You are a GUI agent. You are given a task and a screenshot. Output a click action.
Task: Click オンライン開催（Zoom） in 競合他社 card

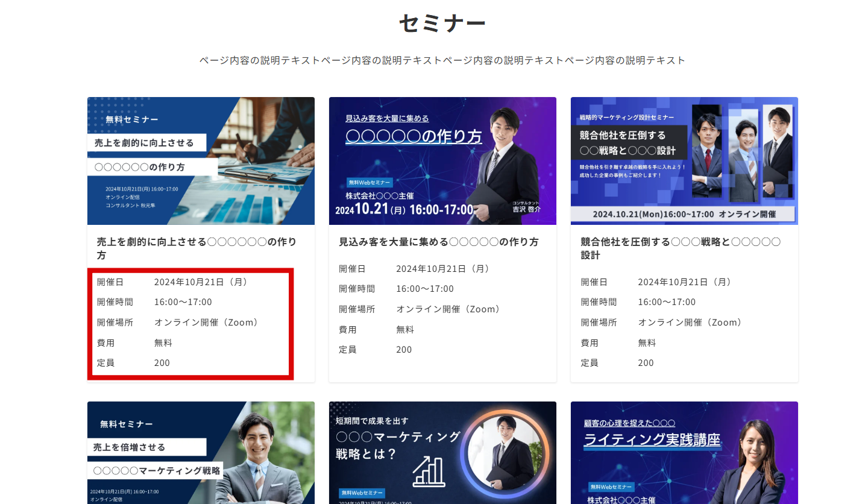pyautogui.click(x=690, y=323)
